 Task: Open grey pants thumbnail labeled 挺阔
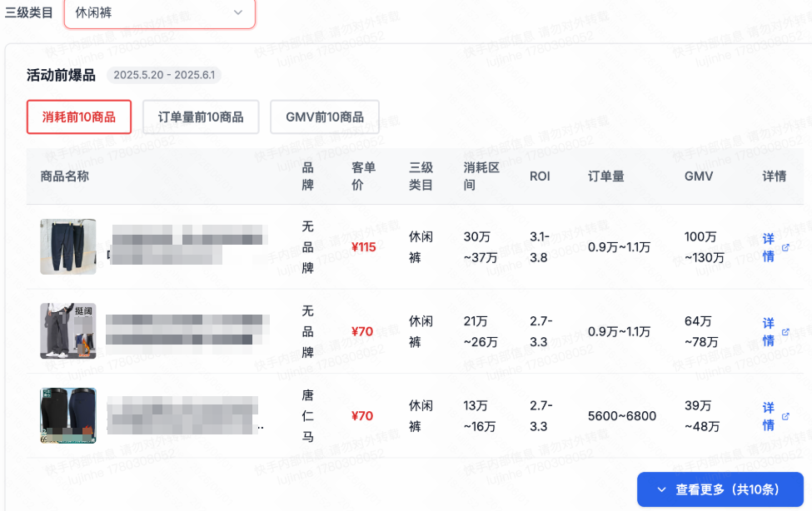click(68, 331)
